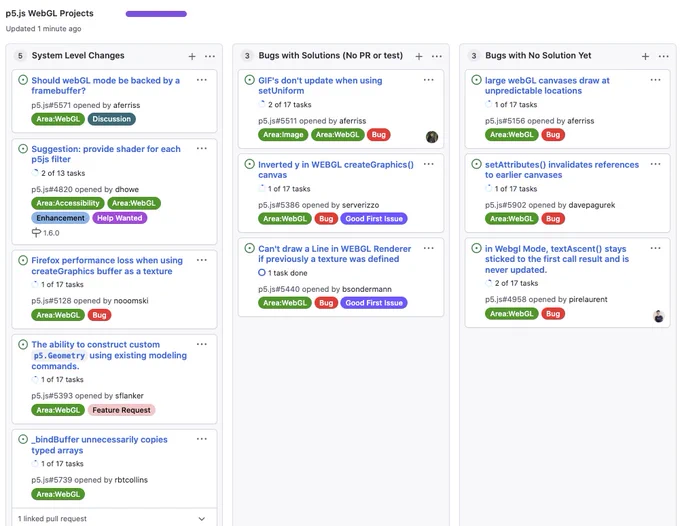
Task: Click 'p5.js#5902 opened by davepagurek' text
Action: click(x=550, y=205)
